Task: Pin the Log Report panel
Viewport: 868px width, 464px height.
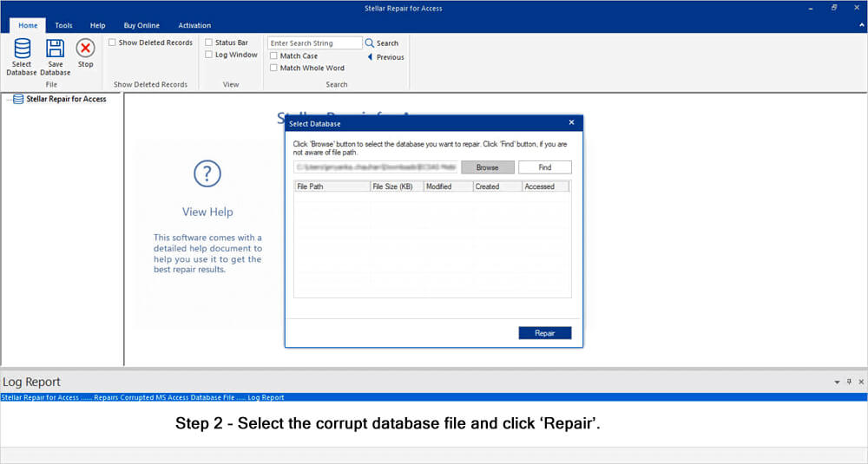Action: pyautogui.click(x=849, y=382)
